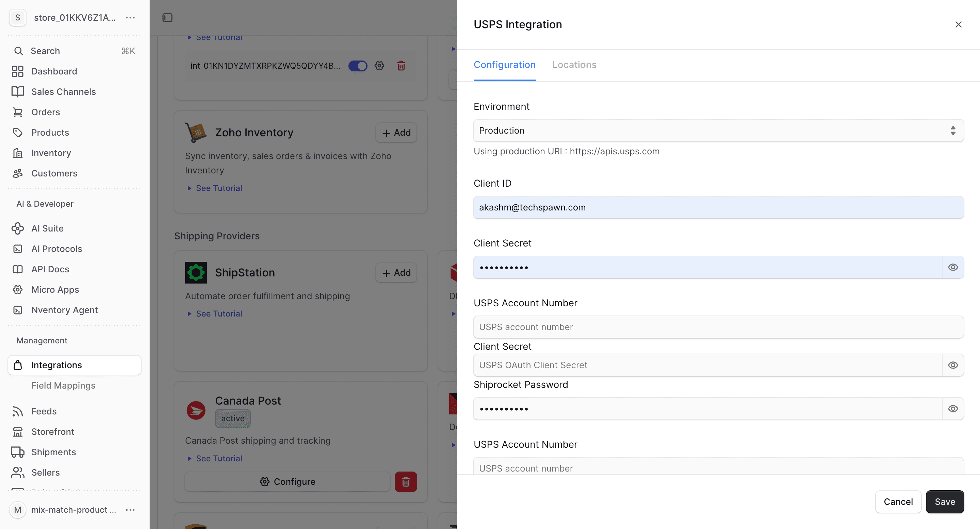Click the Client ID input field
The width and height of the screenshot is (980, 529).
tap(718, 207)
